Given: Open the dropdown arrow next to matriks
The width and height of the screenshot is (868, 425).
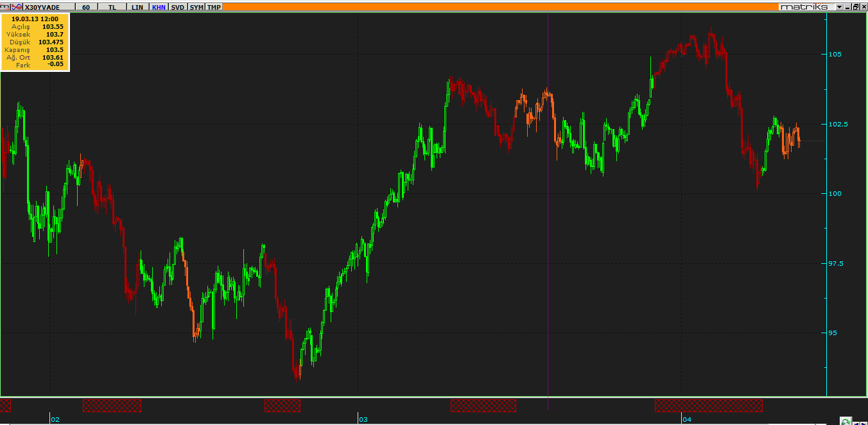Looking at the screenshot, I should point(839,7).
